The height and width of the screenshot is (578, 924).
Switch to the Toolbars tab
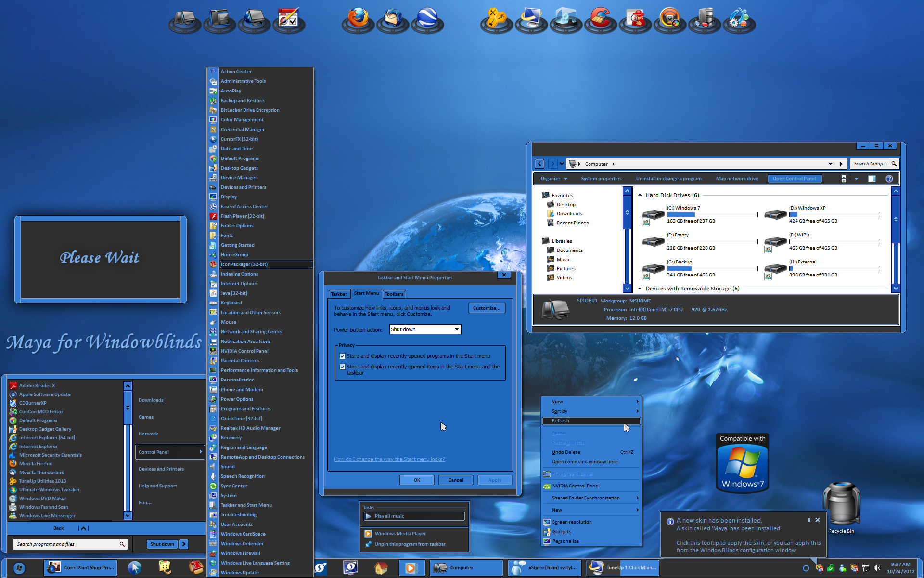click(394, 294)
